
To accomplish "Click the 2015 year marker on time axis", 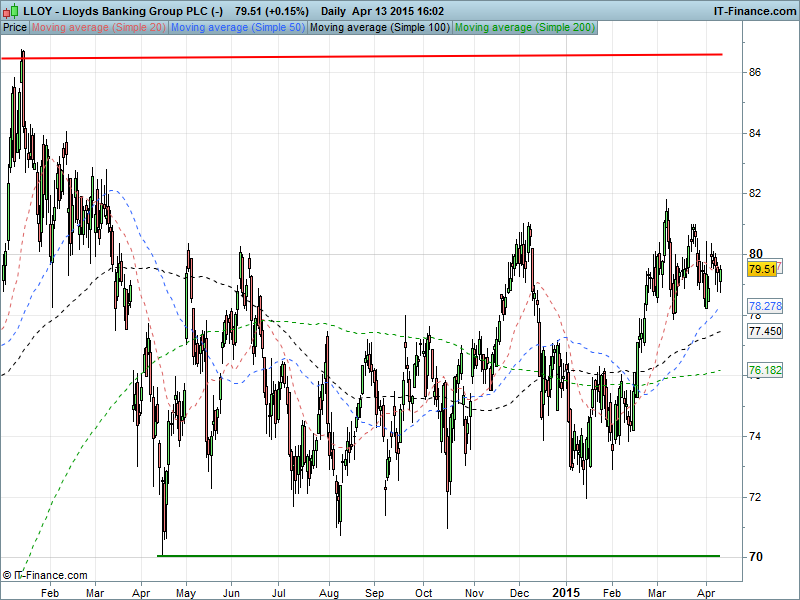I will (566, 592).
